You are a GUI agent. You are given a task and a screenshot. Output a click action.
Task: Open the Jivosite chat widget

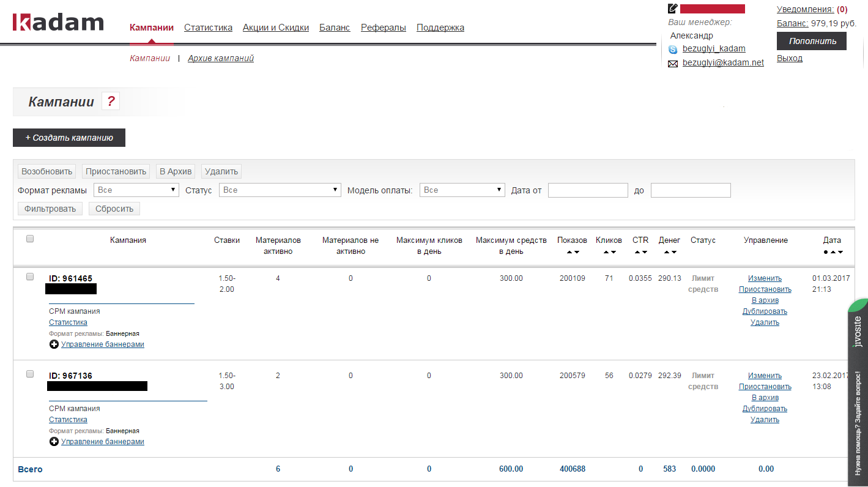[x=858, y=392]
